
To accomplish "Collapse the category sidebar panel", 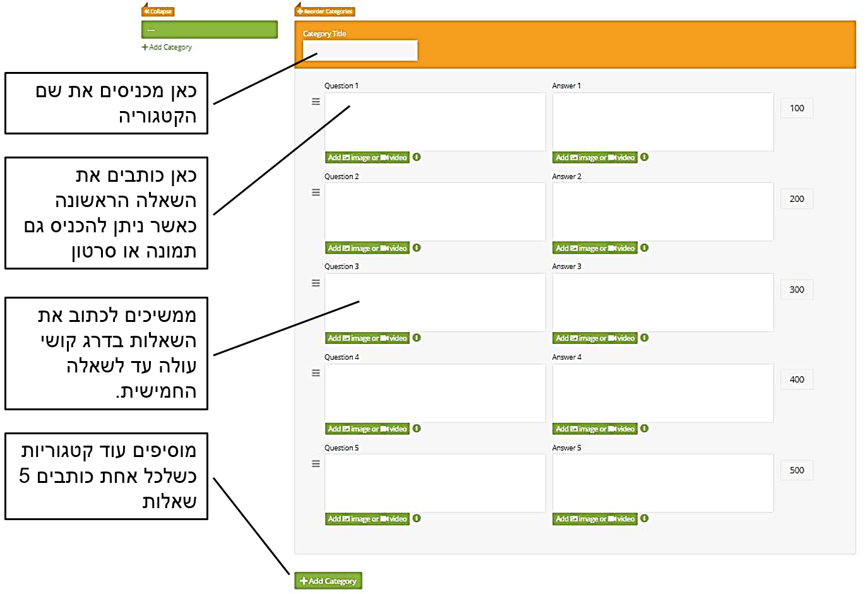I will (x=158, y=11).
